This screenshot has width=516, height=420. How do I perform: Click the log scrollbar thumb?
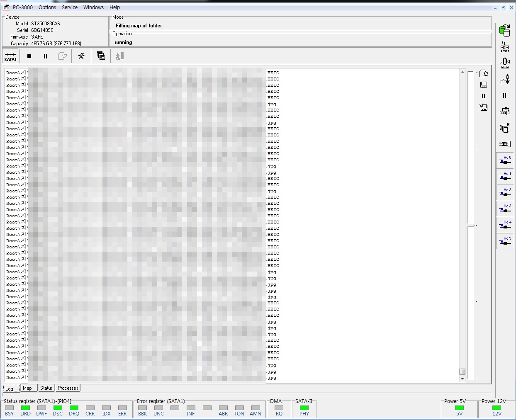(x=462, y=371)
